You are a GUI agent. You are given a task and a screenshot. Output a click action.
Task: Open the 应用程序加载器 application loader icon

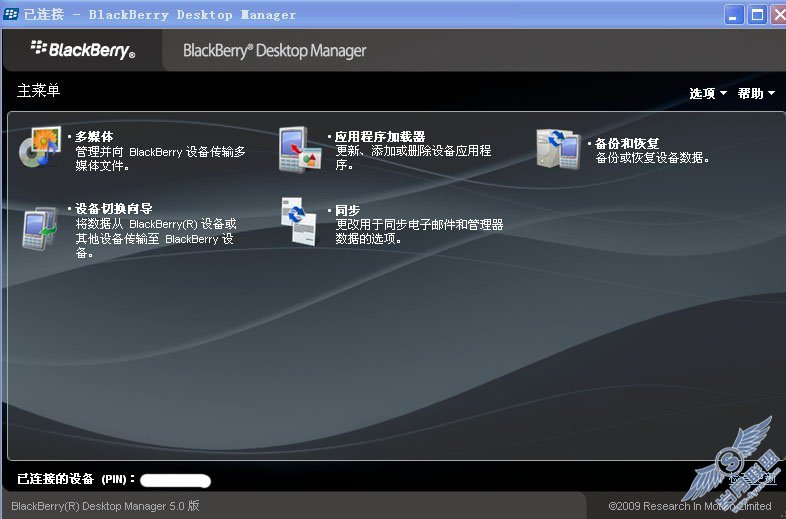[300, 149]
